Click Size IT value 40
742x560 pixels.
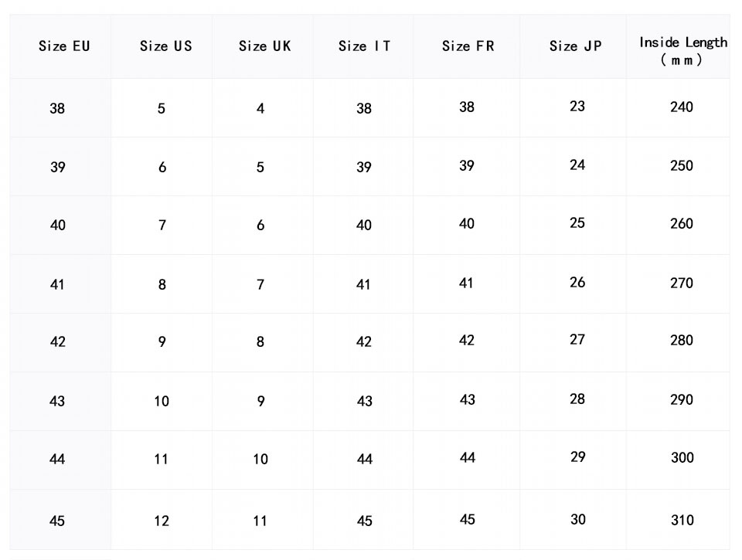364,225
